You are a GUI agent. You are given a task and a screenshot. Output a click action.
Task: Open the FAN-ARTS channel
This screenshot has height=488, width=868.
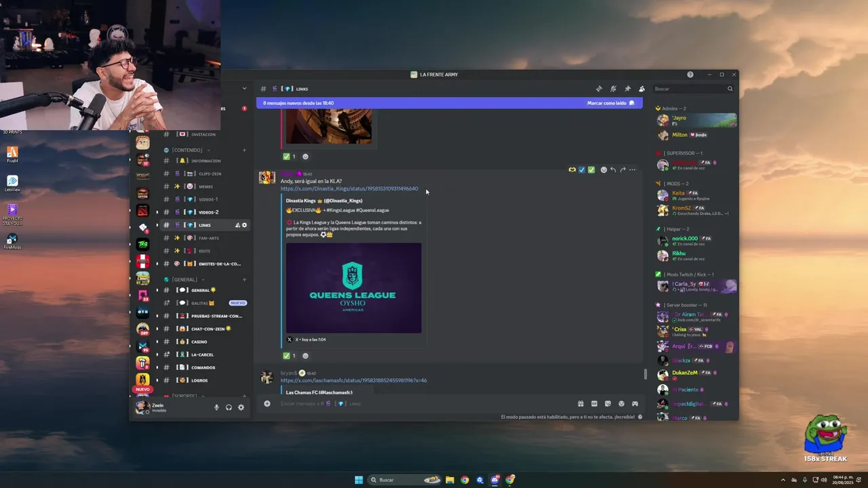(205, 238)
